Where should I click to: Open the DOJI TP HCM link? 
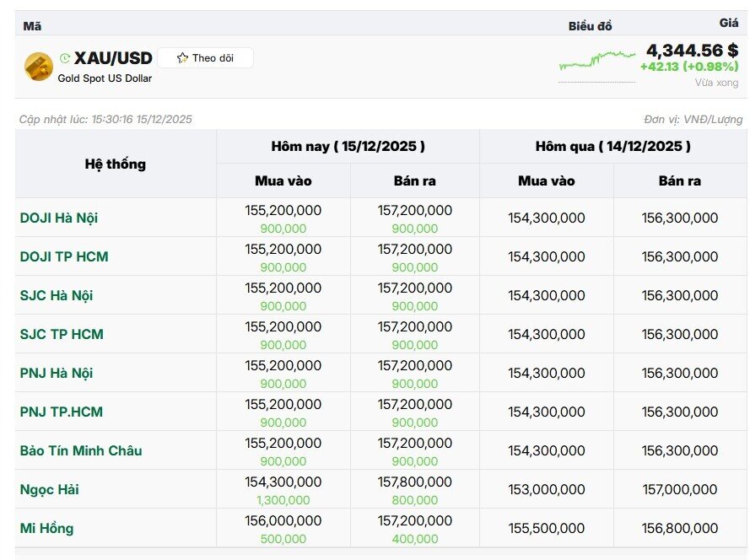tap(64, 256)
